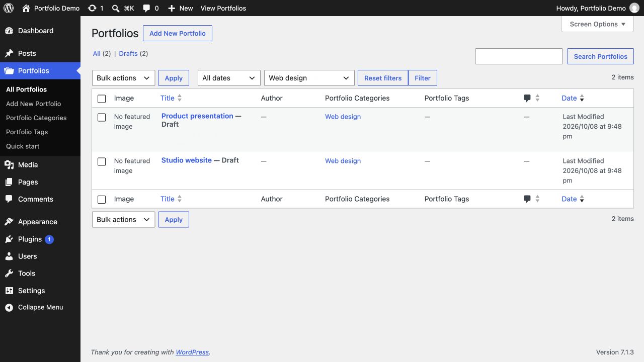Viewport: 644px width, 362px height.
Task: Click the Filter button
Action: (423, 78)
